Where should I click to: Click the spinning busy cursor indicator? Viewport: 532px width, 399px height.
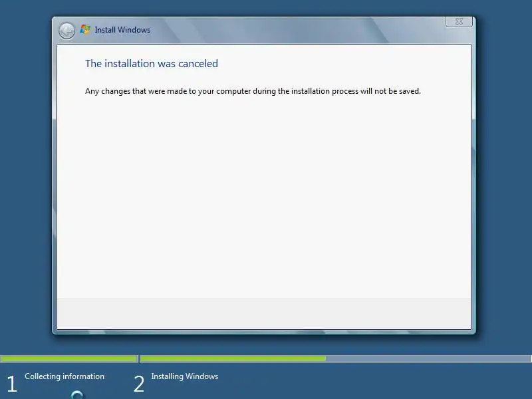pos(77,395)
